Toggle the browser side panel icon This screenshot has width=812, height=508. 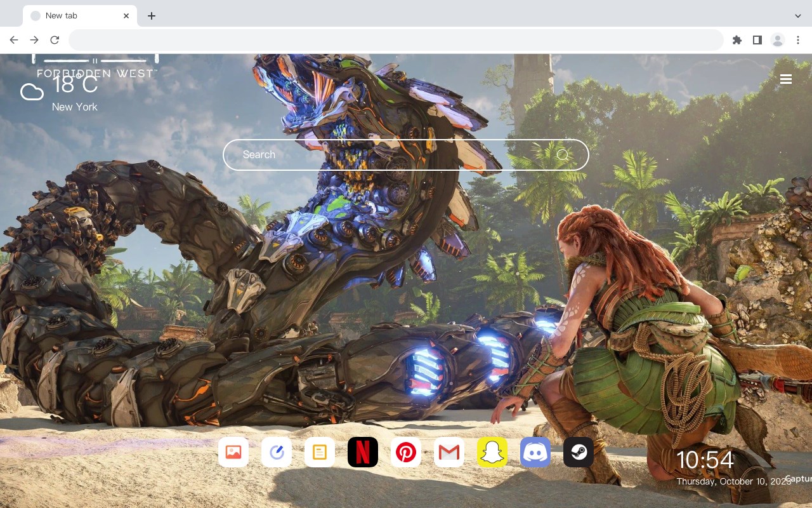pyautogui.click(x=757, y=40)
